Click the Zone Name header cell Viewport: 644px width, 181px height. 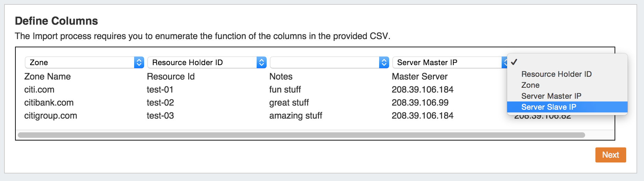(x=48, y=76)
